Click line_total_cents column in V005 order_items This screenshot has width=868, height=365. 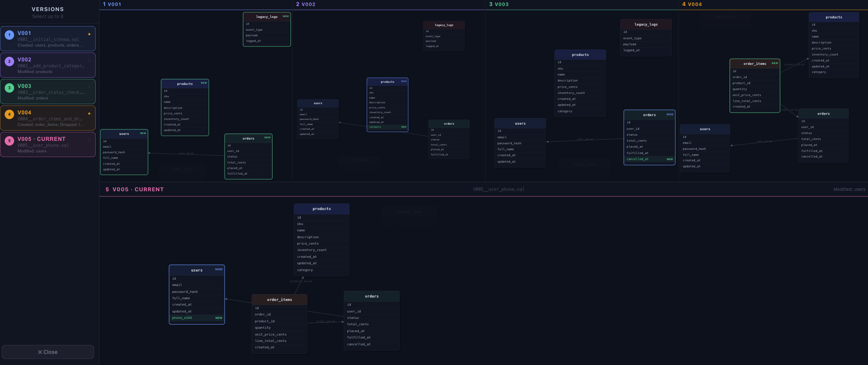(x=280, y=341)
